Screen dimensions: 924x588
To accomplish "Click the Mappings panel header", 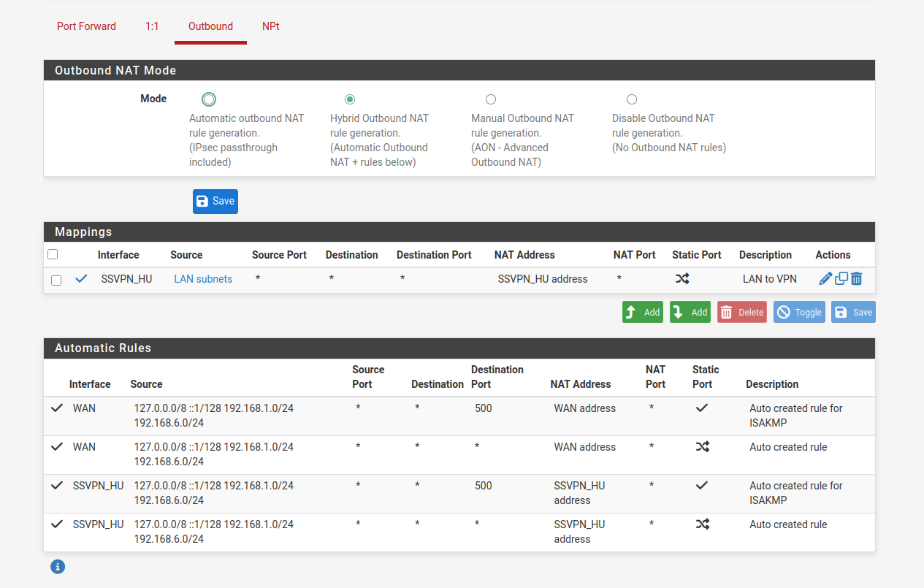I will click(459, 232).
